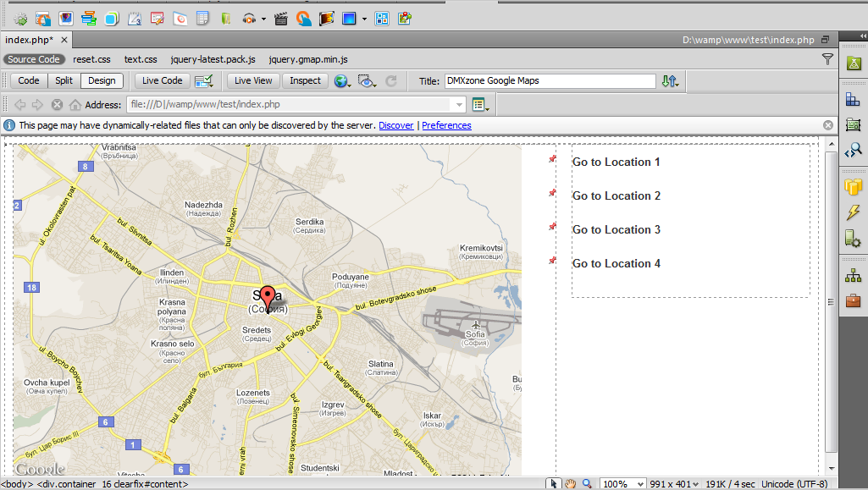Expand the collapsed panels double arrow

pyautogui.click(x=863, y=36)
